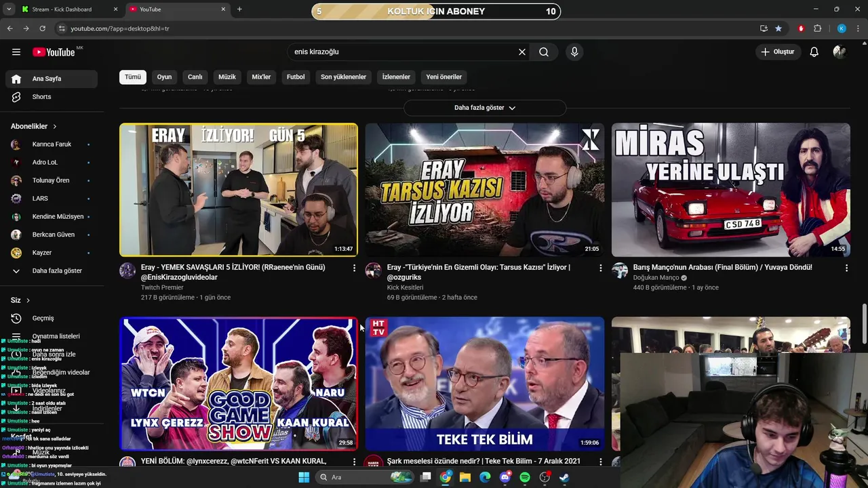Open options for Barış Manço'nun Arabası video
This screenshot has height=488, width=868.
pos(846,268)
